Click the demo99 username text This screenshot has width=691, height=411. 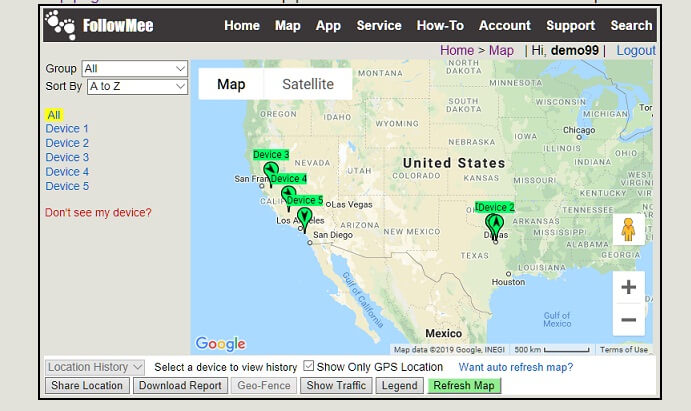(x=575, y=50)
